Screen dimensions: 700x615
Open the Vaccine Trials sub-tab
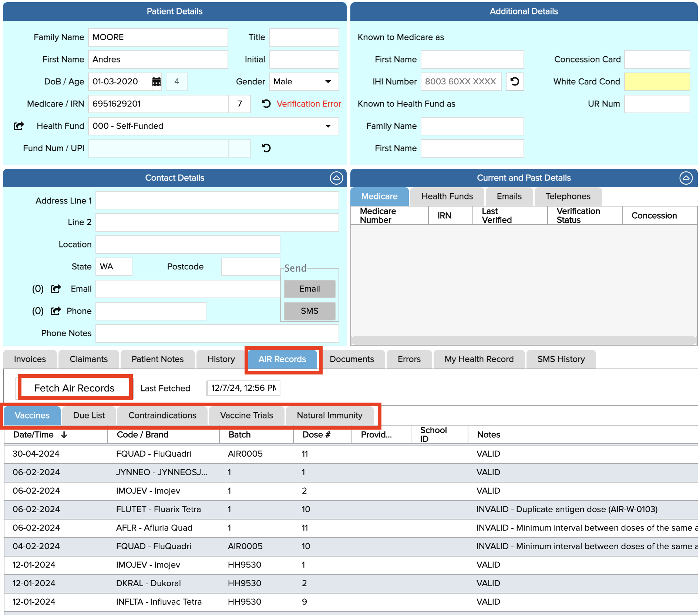(247, 416)
